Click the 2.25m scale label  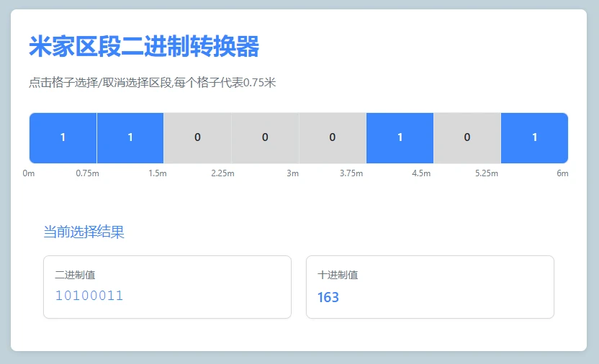point(222,173)
